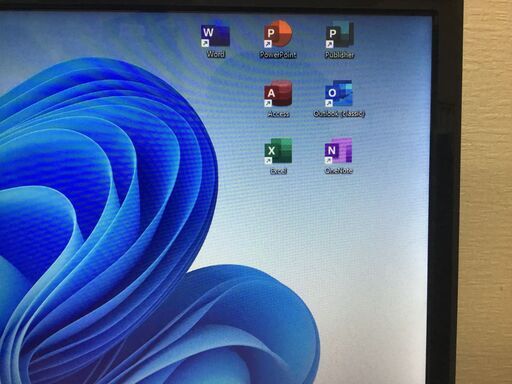Click the "Word" text label
This screenshot has width=512, height=384.
click(x=216, y=54)
